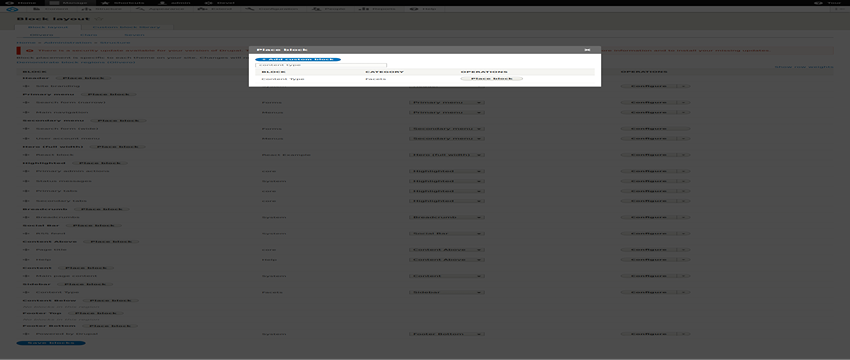Close the Place block dialog
The width and height of the screenshot is (850, 360).
587,49
